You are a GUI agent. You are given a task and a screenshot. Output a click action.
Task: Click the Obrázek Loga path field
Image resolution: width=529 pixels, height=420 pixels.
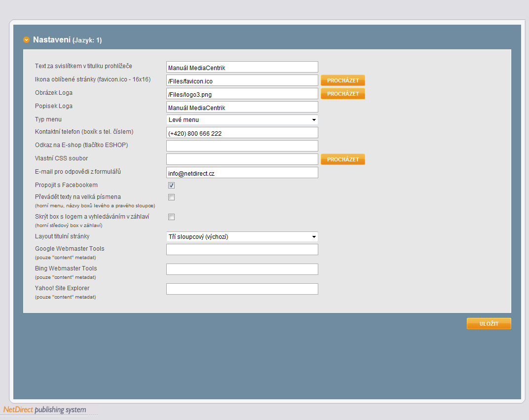point(242,93)
